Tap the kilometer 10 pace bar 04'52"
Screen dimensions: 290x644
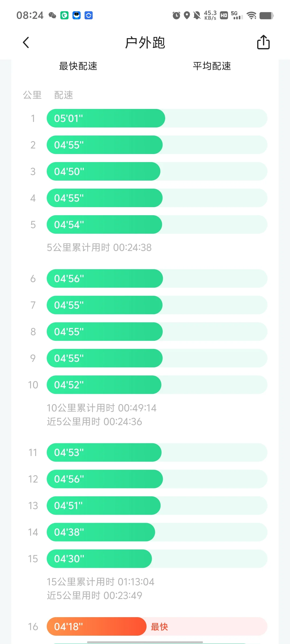pos(104,385)
